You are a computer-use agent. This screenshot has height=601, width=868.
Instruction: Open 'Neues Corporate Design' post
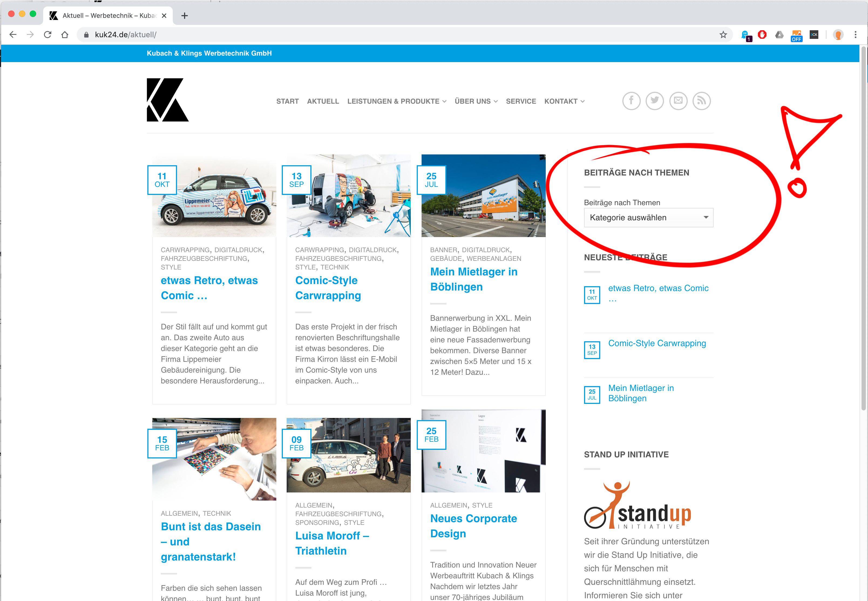473,526
